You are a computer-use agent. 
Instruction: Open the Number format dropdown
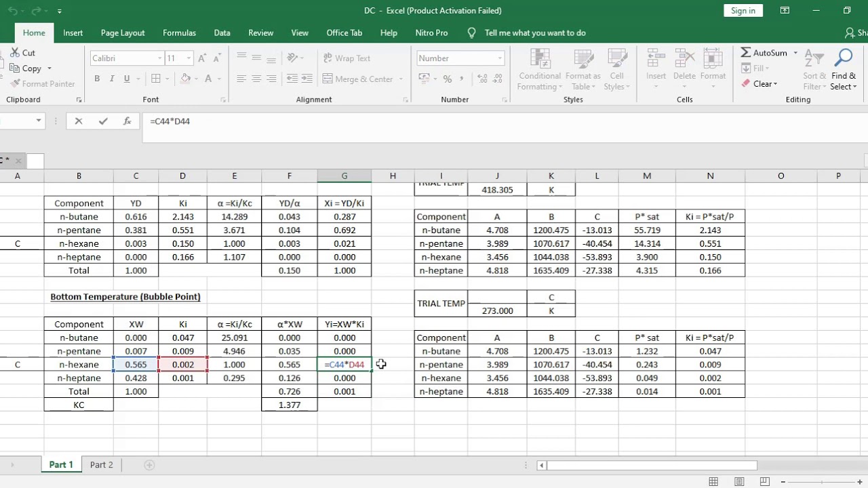click(500, 58)
